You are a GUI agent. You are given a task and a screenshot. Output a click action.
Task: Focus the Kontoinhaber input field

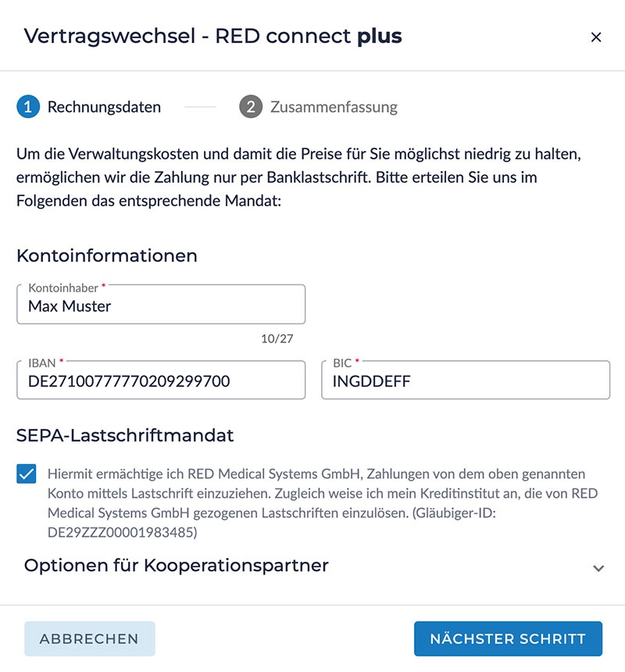160,306
